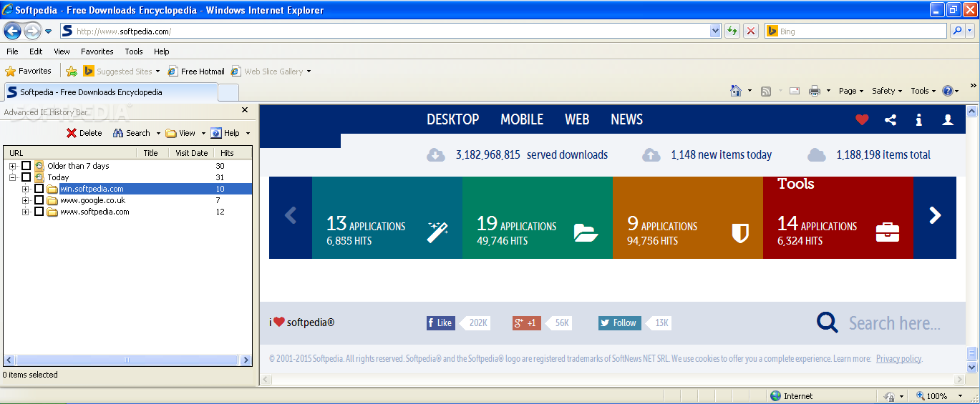
Task: Expand the www.google.co.uk tree node
Action: pyautogui.click(x=26, y=200)
